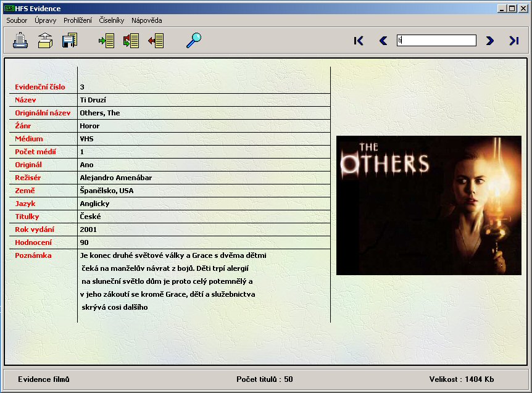Viewport: 532px width, 393px height.
Task: Click the 'Médium' label
Action: coord(29,139)
